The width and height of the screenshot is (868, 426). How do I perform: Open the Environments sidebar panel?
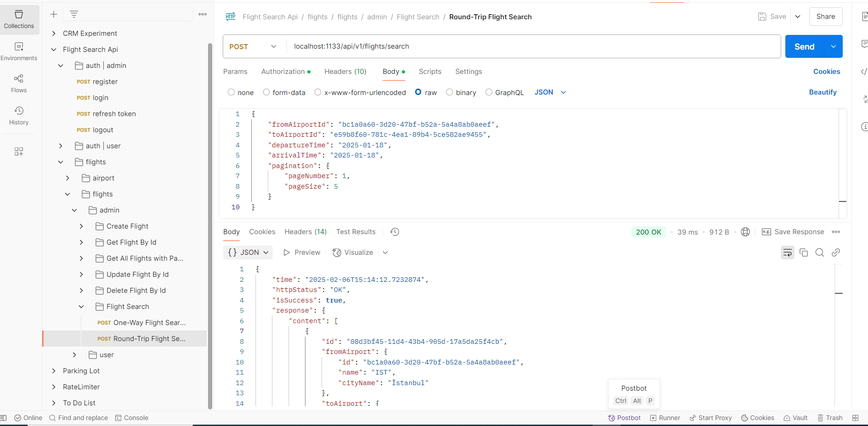point(19,51)
